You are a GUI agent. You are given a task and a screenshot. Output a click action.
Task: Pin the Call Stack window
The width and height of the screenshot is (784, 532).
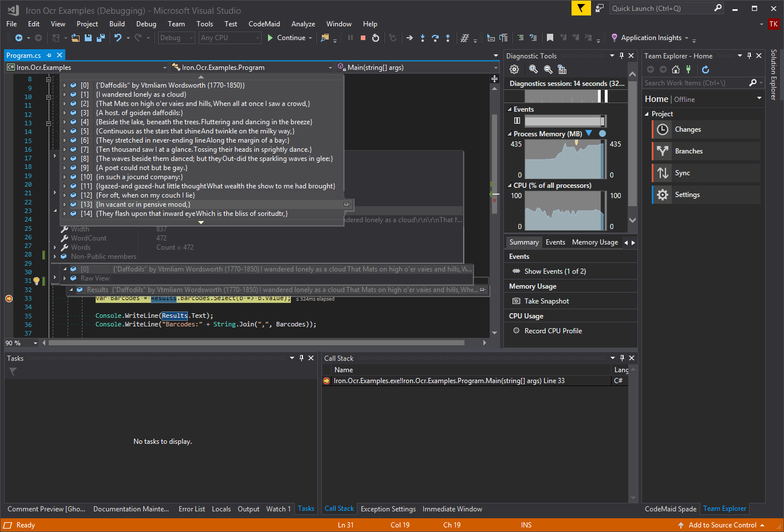point(622,358)
